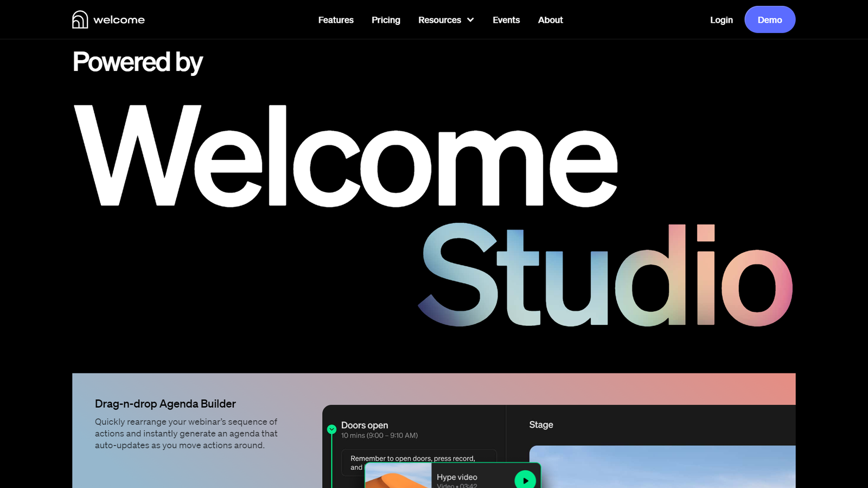This screenshot has height=488, width=868.
Task: Click the welcome wordmark in header
Action: [119, 20]
